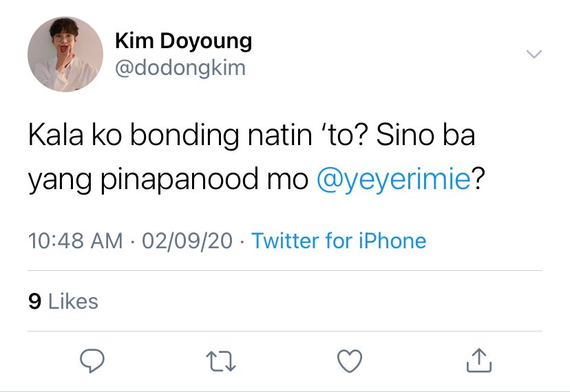Image resolution: width=570 pixels, height=392 pixels.
Task: Select the bold number 9 beside Likes
Action: pos(34,301)
